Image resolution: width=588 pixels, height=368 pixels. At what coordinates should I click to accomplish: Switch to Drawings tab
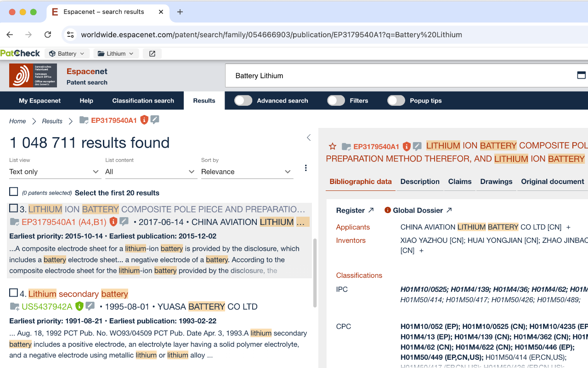tap(496, 182)
